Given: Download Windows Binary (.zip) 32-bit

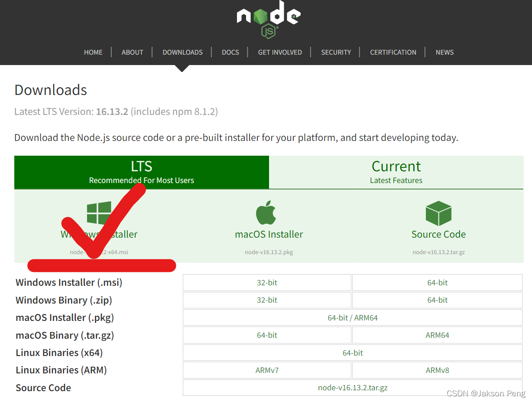Looking at the screenshot, I should pos(267,300).
